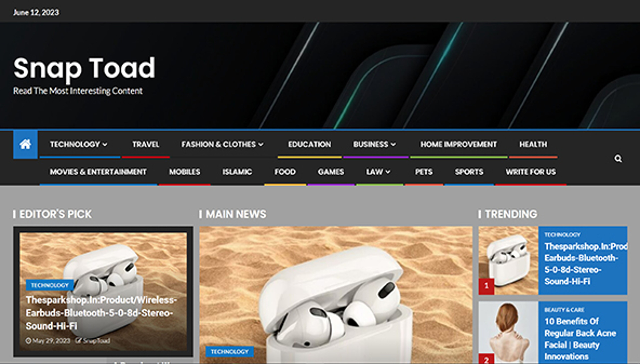
Task: Open the Travel menu item
Action: tap(146, 144)
